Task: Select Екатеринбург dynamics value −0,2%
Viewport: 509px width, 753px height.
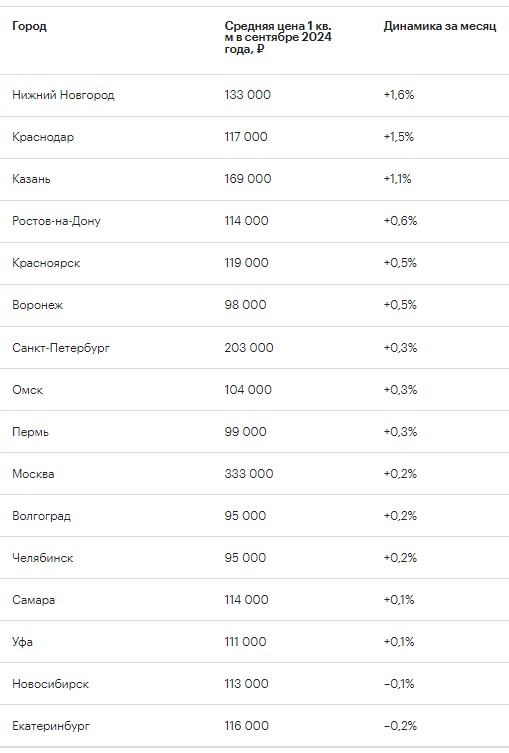Action: tap(400, 726)
